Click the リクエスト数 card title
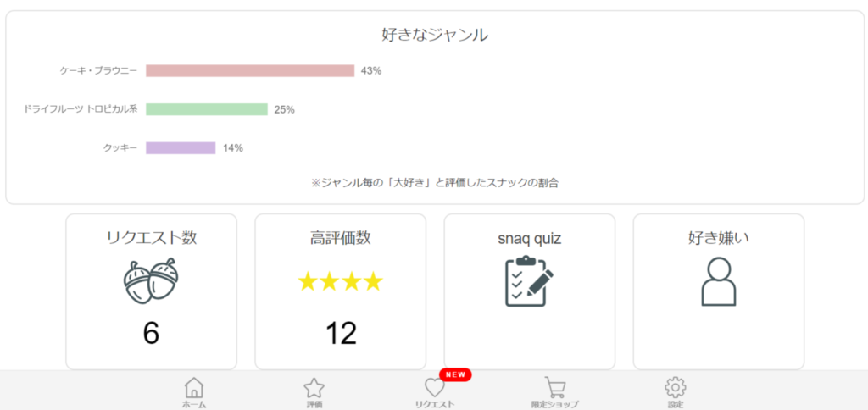Screen dimensions: 868x410 coord(152,238)
